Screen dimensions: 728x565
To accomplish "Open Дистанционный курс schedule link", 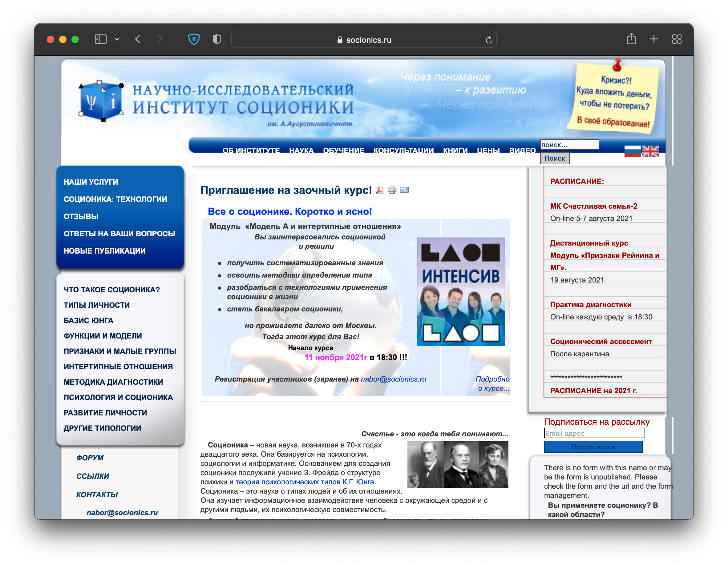I will click(589, 243).
